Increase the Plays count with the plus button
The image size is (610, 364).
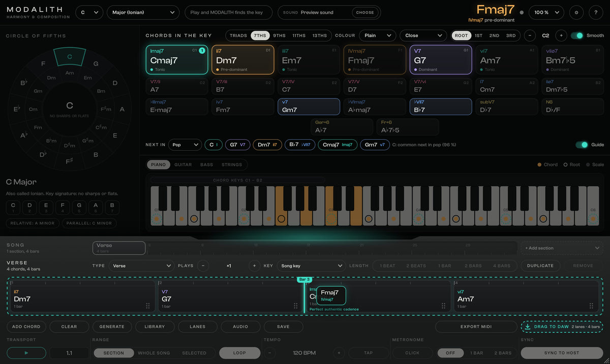click(x=254, y=266)
